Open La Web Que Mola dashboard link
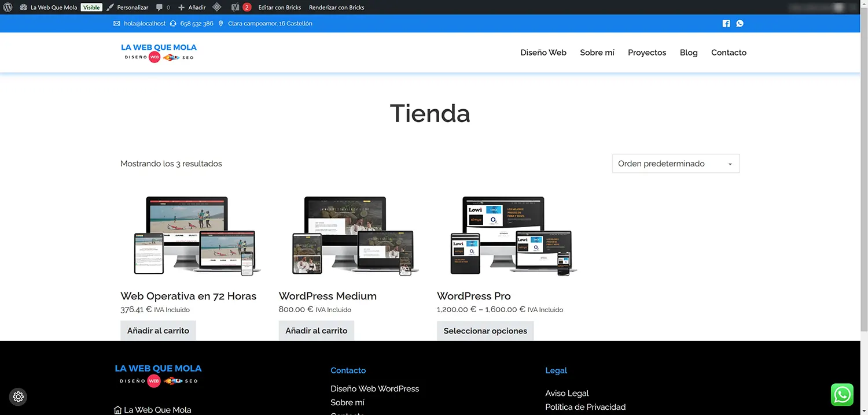Image resolution: width=868 pixels, height=415 pixels. pyautogui.click(x=49, y=8)
